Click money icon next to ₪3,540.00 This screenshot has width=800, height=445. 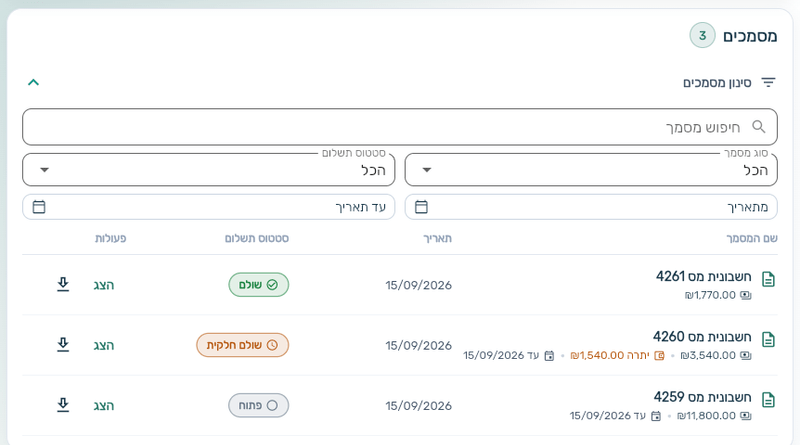pyautogui.click(x=746, y=355)
